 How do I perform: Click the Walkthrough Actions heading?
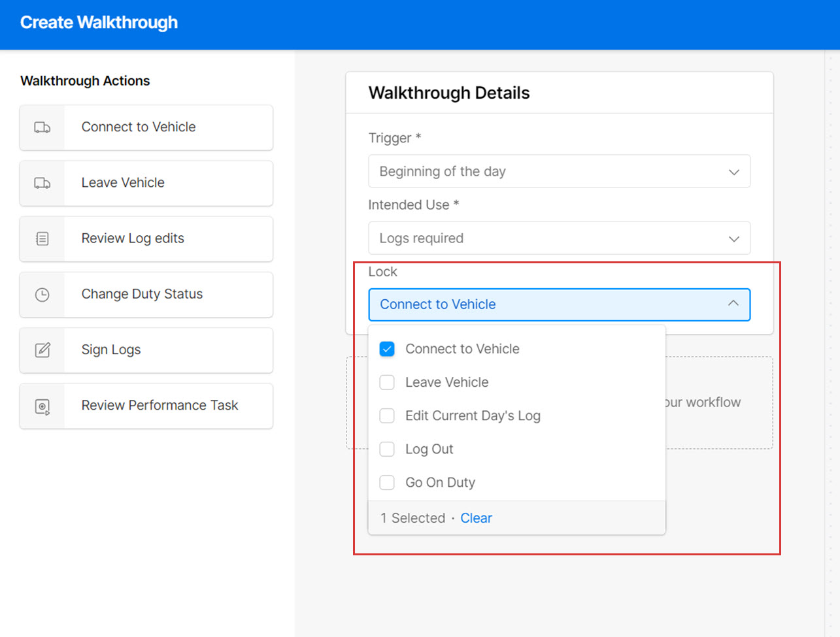click(85, 81)
